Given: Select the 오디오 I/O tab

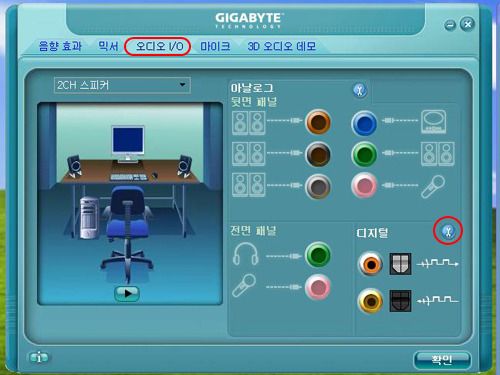Looking at the screenshot, I should click(159, 46).
